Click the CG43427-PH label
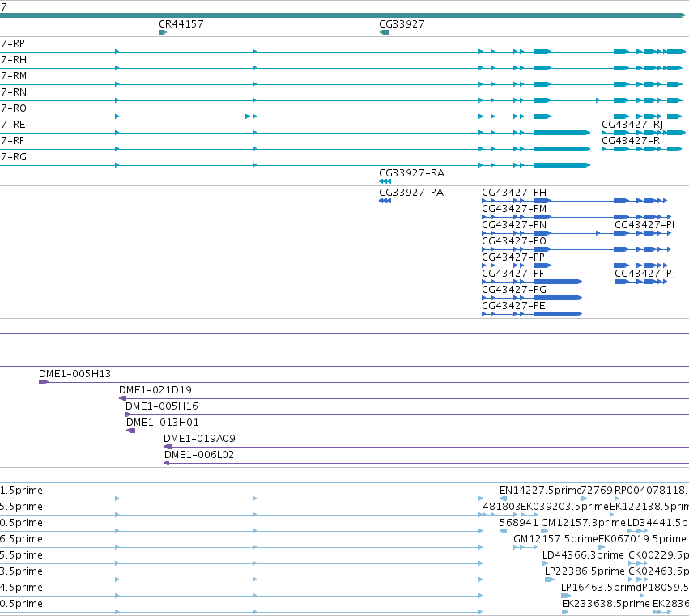The height and width of the screenshot is (616, 689). pos(514,193)
